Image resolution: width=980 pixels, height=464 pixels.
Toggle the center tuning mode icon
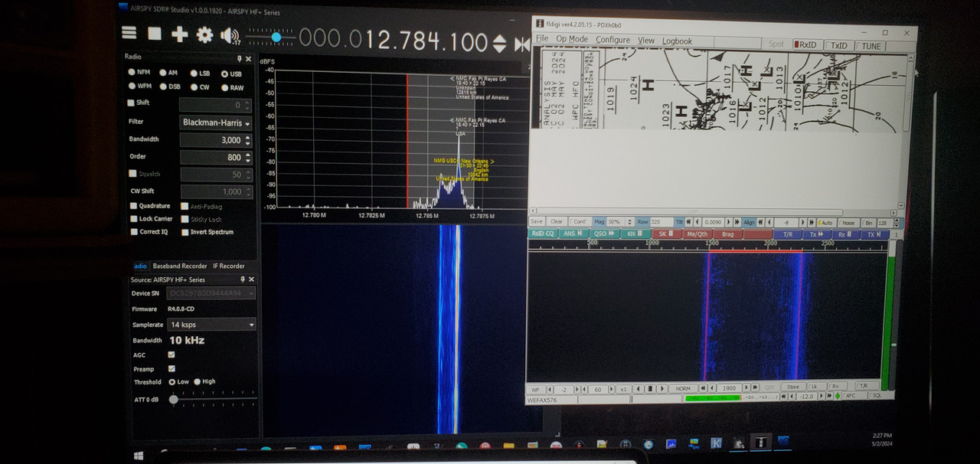pyautogui.click(x=522, y=45)
